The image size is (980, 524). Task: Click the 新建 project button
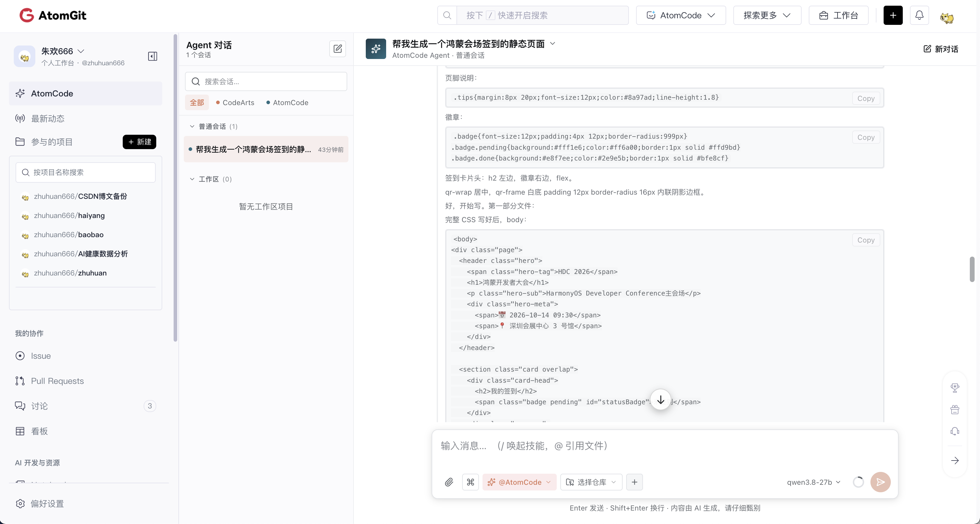[x=139, y=142]
